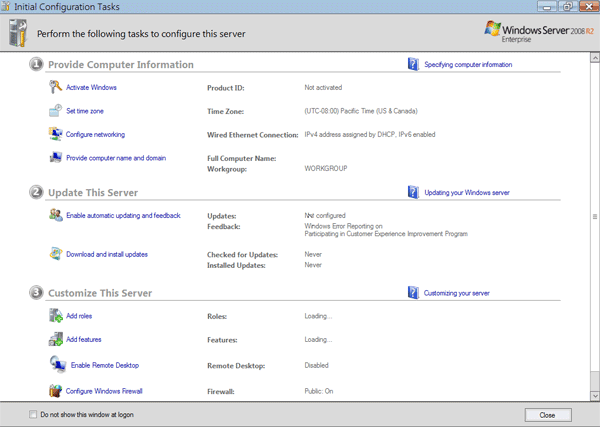Click the Download and install updates globe icon

[56, 254]
